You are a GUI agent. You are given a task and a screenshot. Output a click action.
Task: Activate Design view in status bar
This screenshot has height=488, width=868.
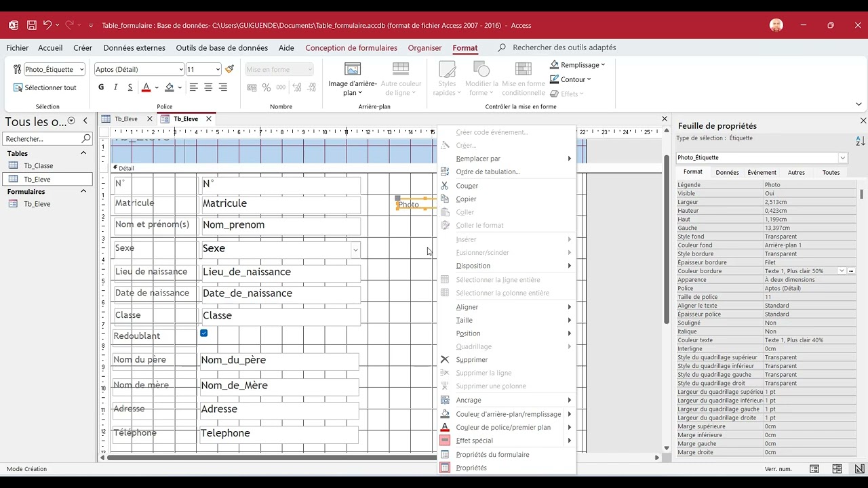tap(861, 469)
